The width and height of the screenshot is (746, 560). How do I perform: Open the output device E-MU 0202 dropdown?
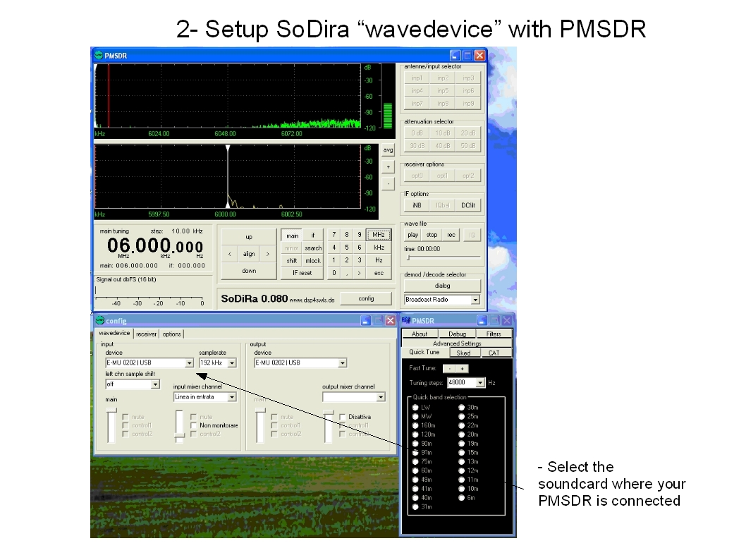point(342,363)
